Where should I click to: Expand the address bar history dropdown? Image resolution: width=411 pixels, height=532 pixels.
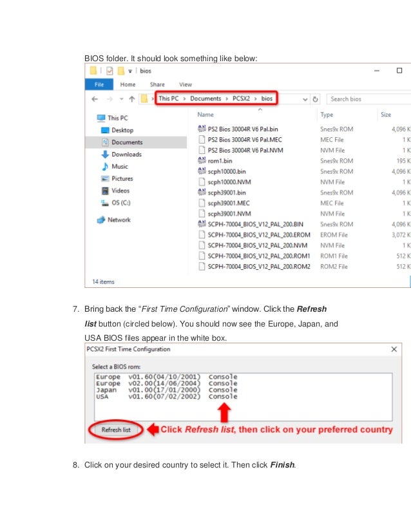pyautogui.click(x=305, y=99)
